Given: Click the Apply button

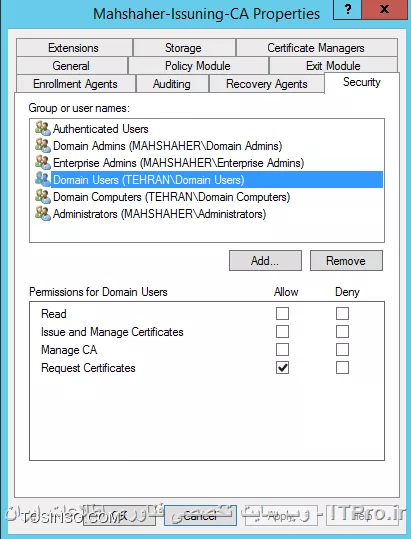Looking at the screenshot, I should [x=281, y=515].
